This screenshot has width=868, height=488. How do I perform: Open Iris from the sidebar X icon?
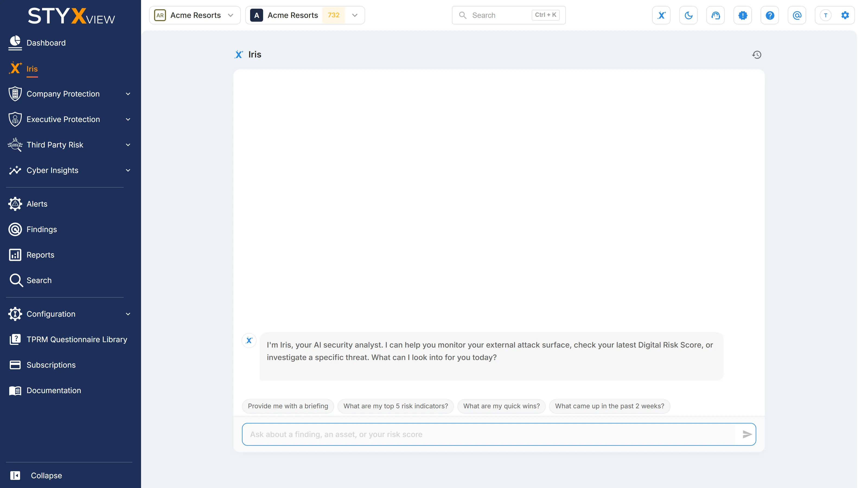[x=15, y=68]
